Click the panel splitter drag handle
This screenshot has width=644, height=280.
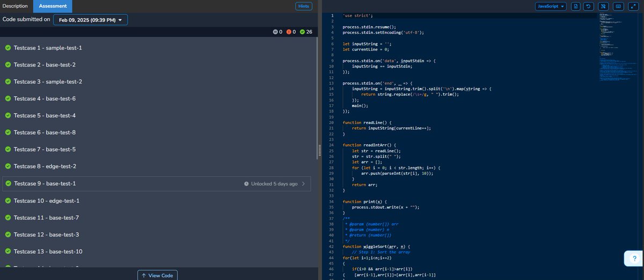(x=320, y=151)
